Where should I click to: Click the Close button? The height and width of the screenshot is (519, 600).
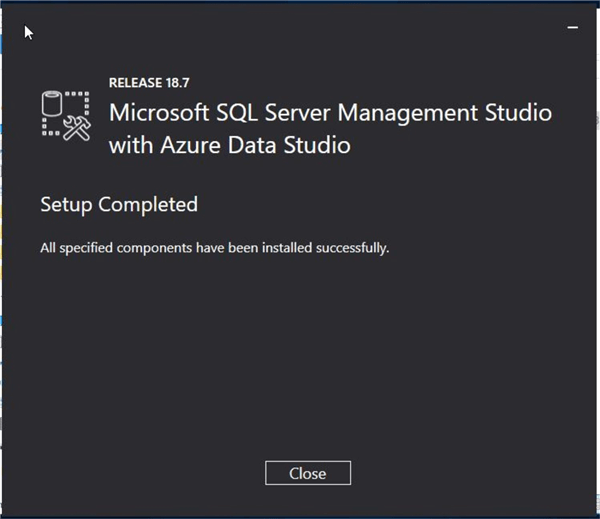coord(307,473)
